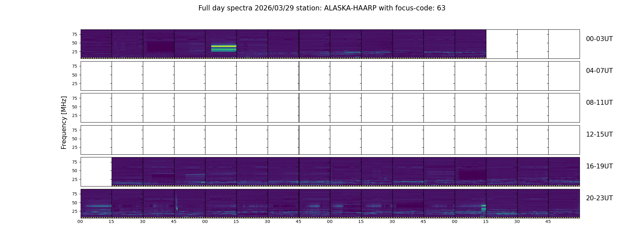
Task: Click the rightmost 45 time tick label
Action: 548,221
